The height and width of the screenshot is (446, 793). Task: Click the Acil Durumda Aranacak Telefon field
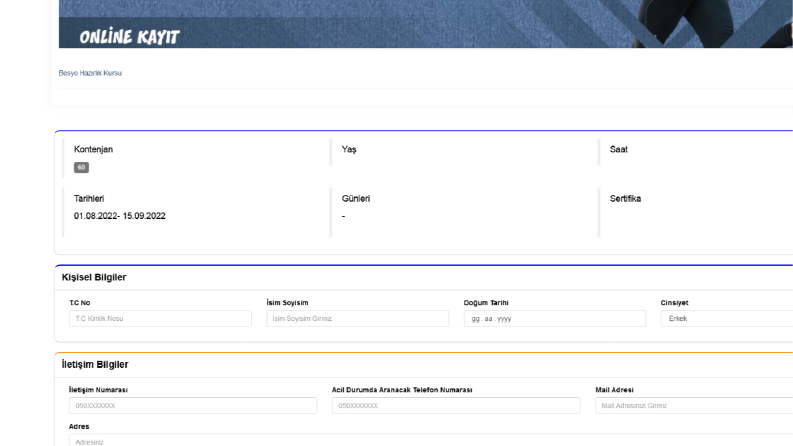coord(456,406)
